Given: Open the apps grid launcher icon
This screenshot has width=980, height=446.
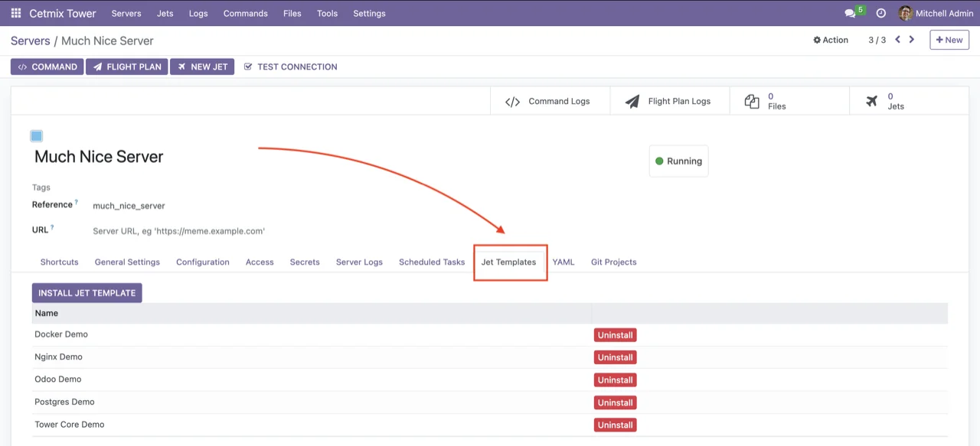Looking at the screenshot, I should [15, 13].
